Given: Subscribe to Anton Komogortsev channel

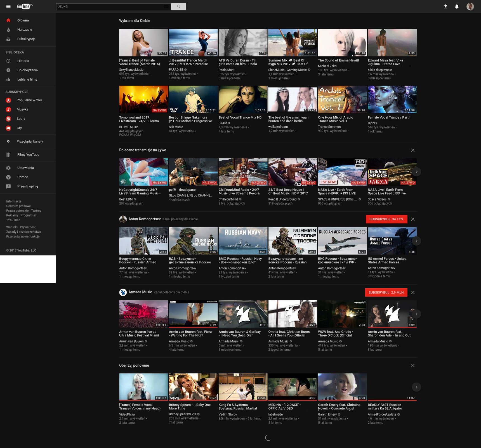Looking at the screenshot, I should click(386, 219).
